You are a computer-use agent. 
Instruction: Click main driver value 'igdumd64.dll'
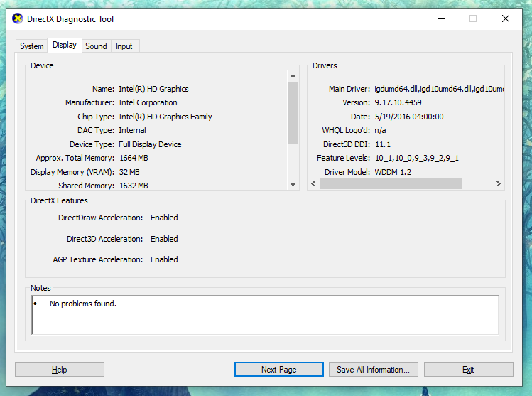[x=396, y=89]
